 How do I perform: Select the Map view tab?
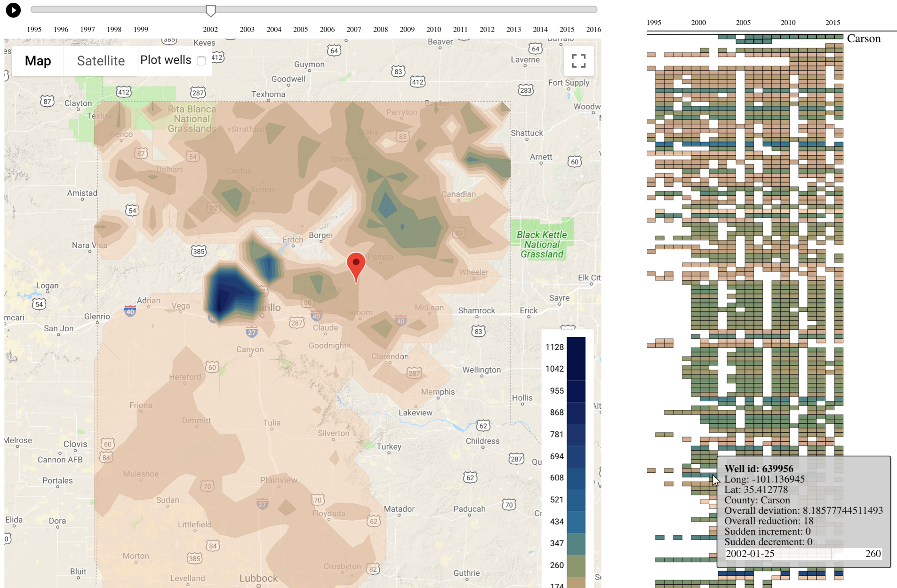[x=38, y=61]
